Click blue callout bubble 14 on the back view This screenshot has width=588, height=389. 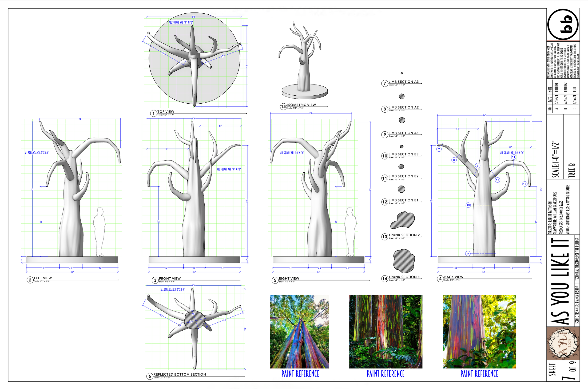click(468, 254)
